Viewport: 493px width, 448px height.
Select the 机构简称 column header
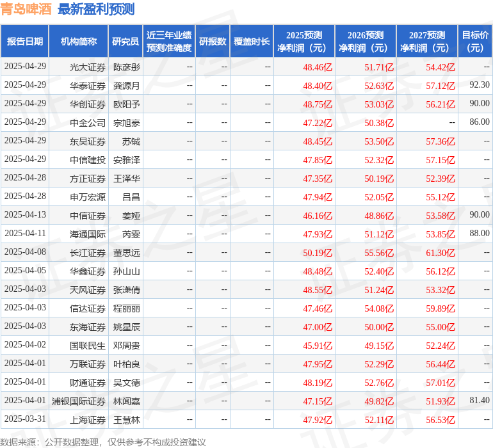(79, 42)
